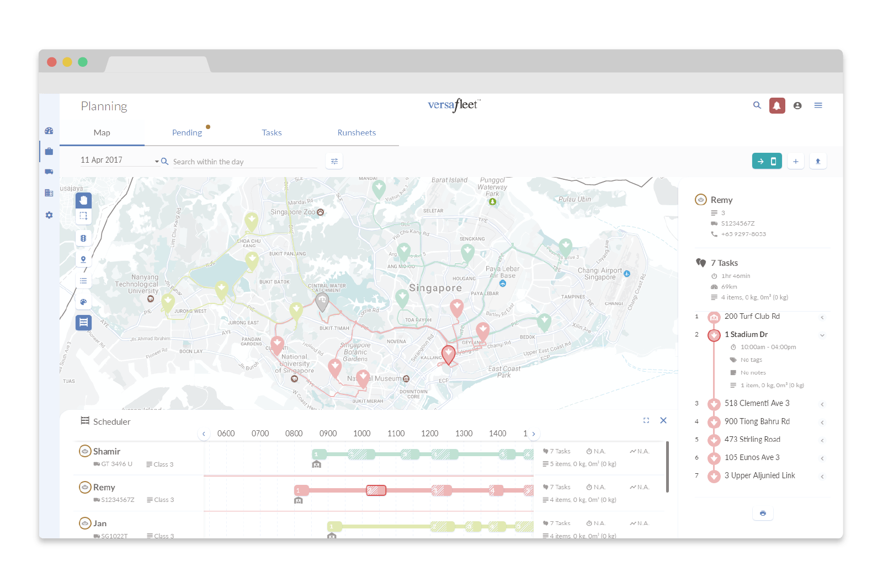The height and width of the screenshot is (588, 883).
Task: Click the red notification bell
Action: point(777,105)
